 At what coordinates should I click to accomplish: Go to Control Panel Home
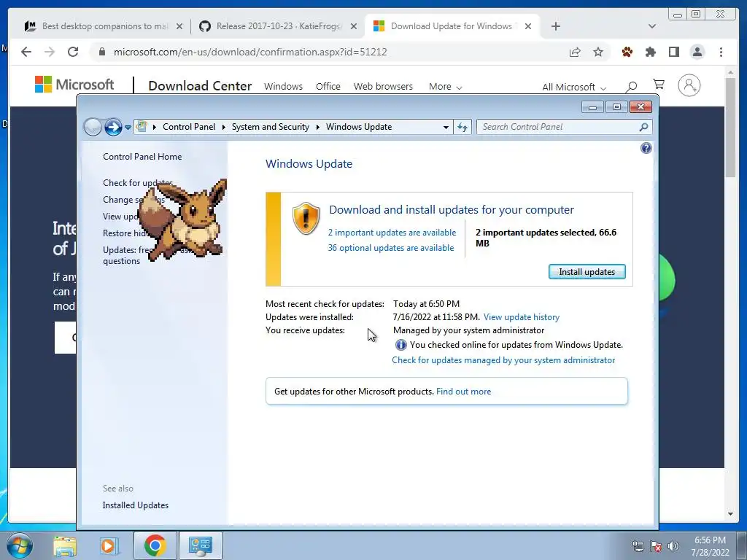click(x=142, y=157)
